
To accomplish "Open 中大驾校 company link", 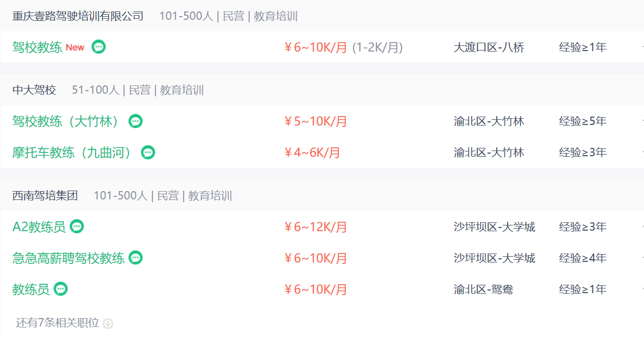I will (34, 90).
